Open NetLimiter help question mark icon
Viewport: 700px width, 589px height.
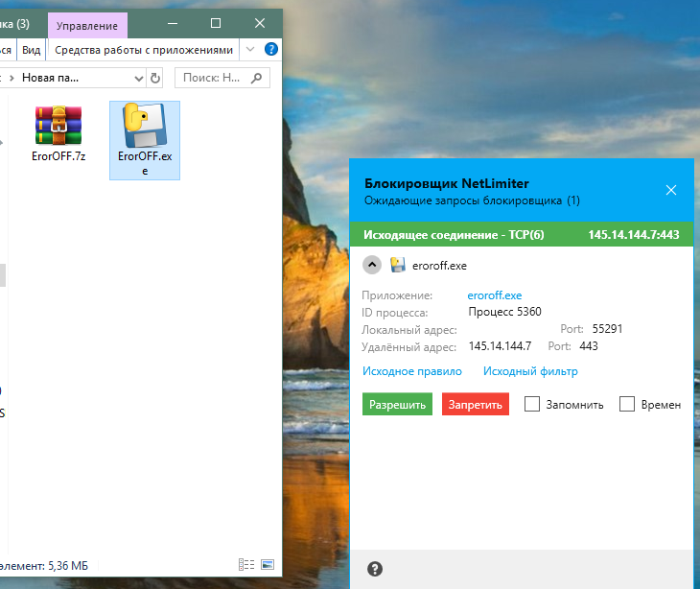pyautogui.click(x=375, y=569)
